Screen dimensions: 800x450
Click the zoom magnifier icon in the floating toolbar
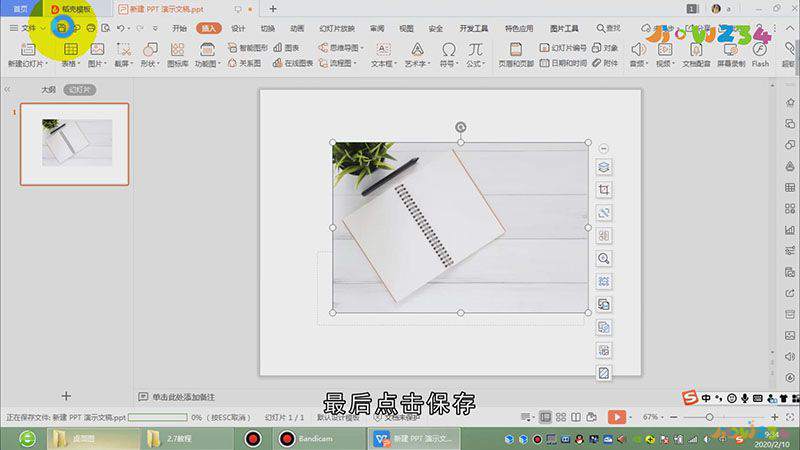(x=604, y=259)
